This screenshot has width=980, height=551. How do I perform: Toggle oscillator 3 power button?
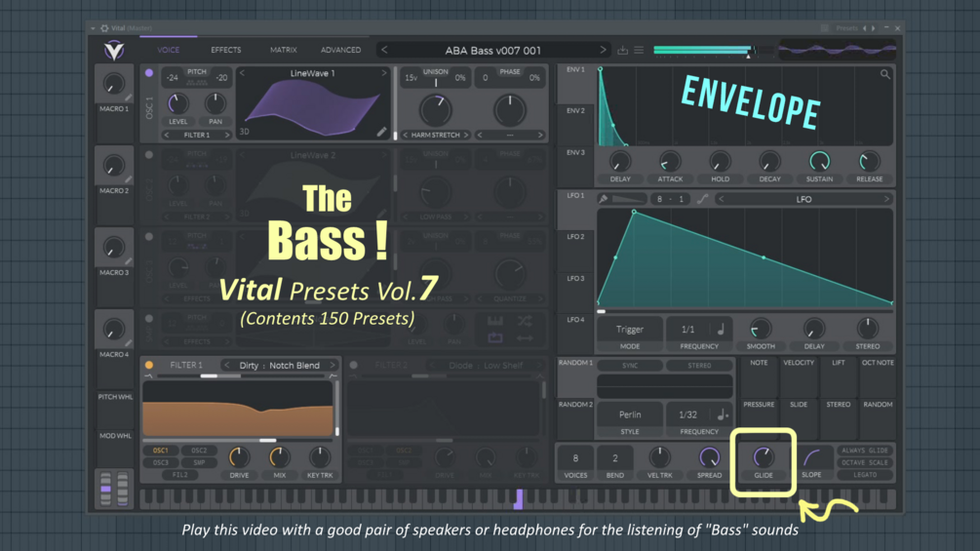pos(149,237)
